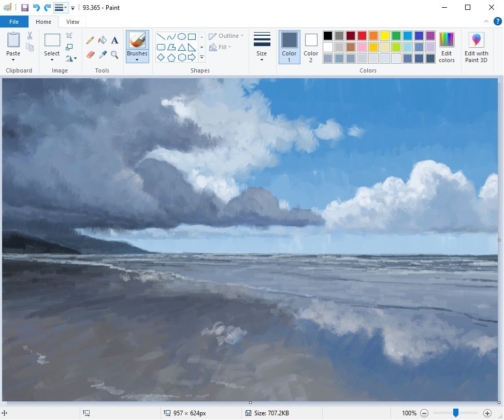Collapse the ribbon with the chevron
Viewport: 504px width, 420px height.
(x=486, y=22)
